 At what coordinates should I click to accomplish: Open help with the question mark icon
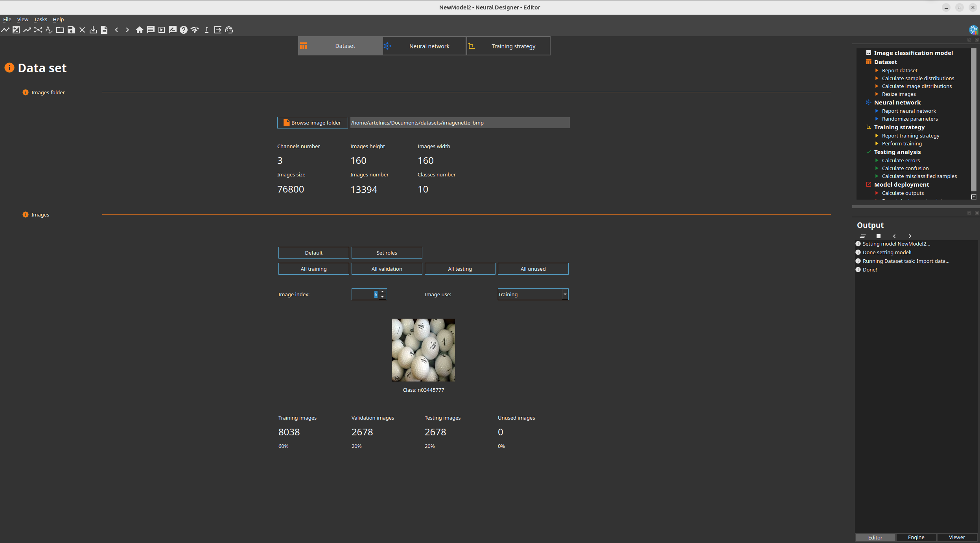(x=184, y=30)
